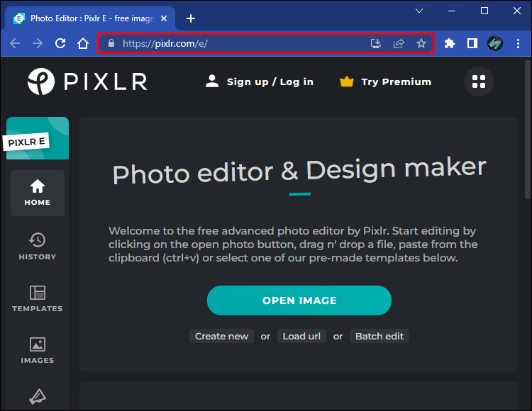Click the Premium crown icon
The height and width of the screenshot is (411, 532).
pos(347,81)
